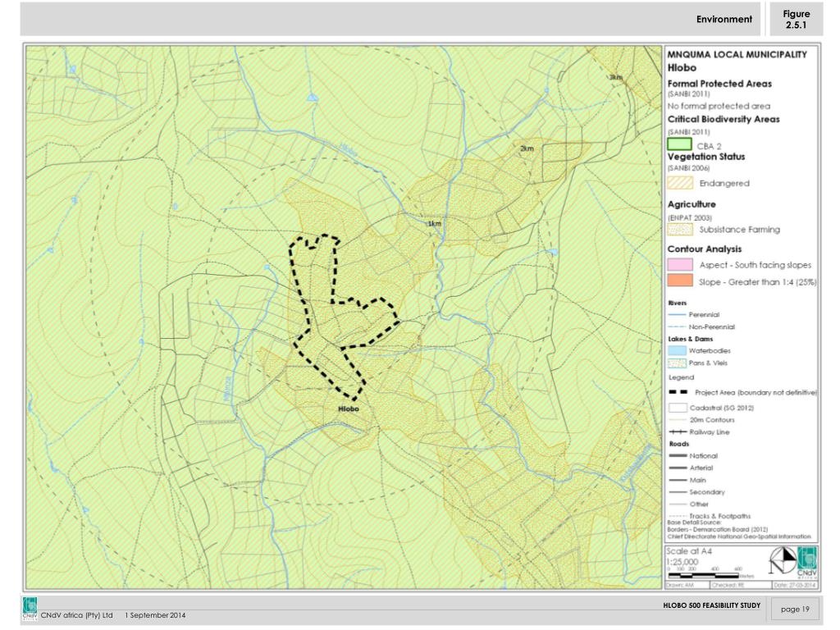
Task: Click the Perennial river line symbol
Action: pos(678,314)
